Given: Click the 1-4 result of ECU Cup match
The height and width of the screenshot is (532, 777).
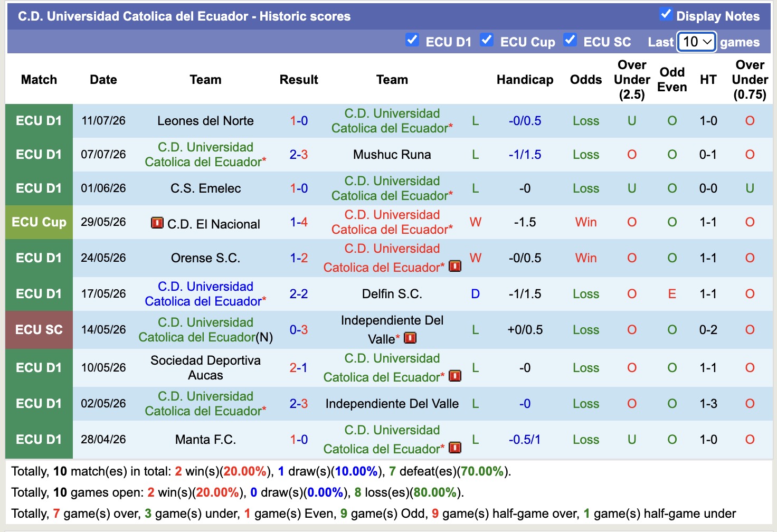Looking at the screenshot, I should pos(299,222).
